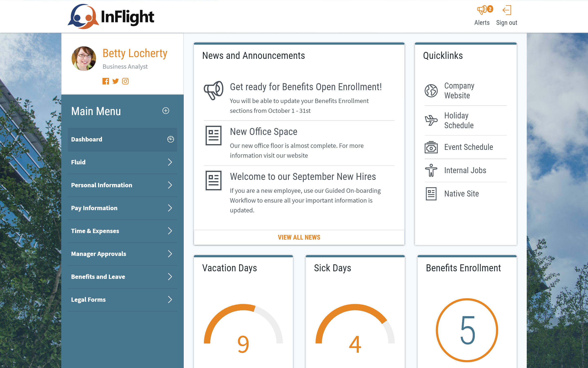Image resolution: width=588 pixels, height=368 pixels.
Task: Open Betty Locherty's Instagram icon
Action: (125, 81)
